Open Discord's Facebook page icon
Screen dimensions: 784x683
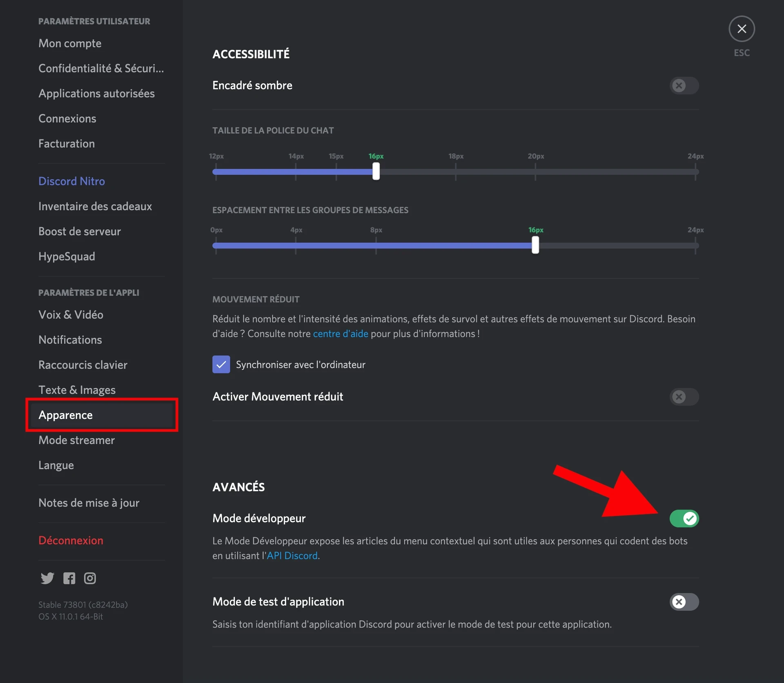pos(69,578)
